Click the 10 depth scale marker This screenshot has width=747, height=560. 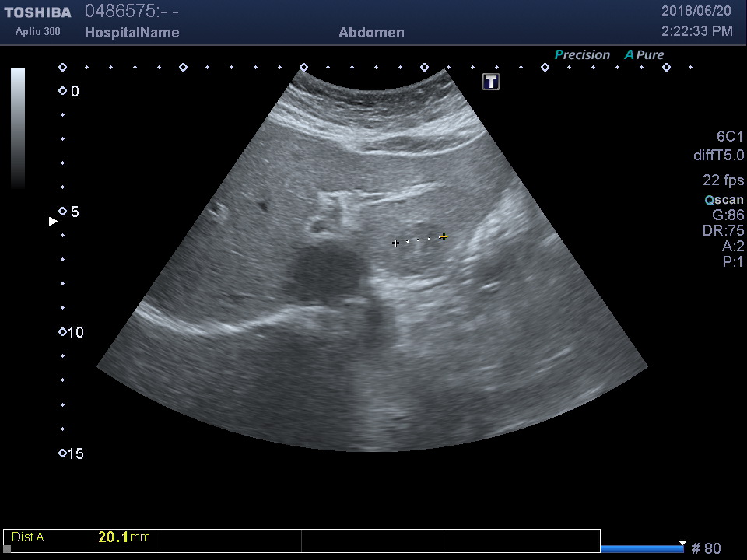pos(72,332)
